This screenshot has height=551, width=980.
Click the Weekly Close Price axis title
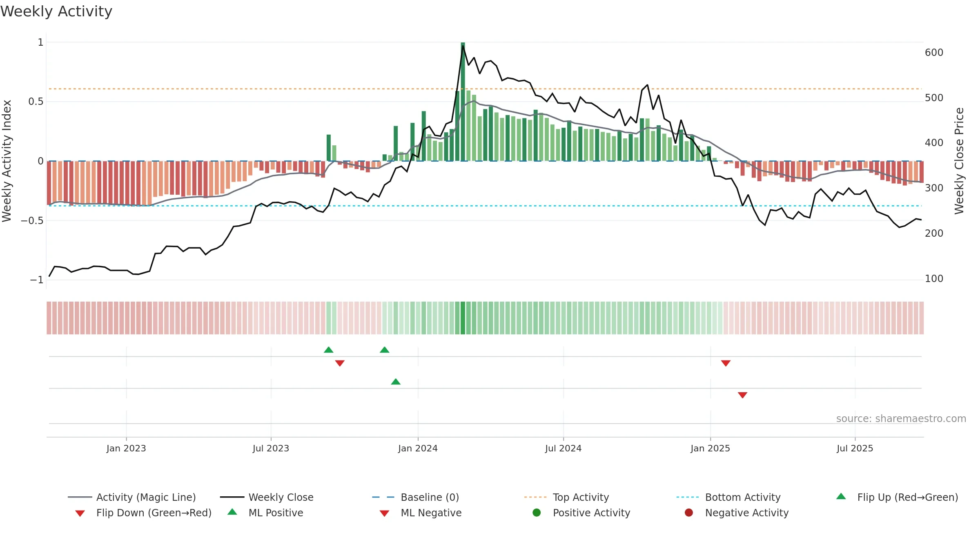pyautogui.click(x=959, y=161)
